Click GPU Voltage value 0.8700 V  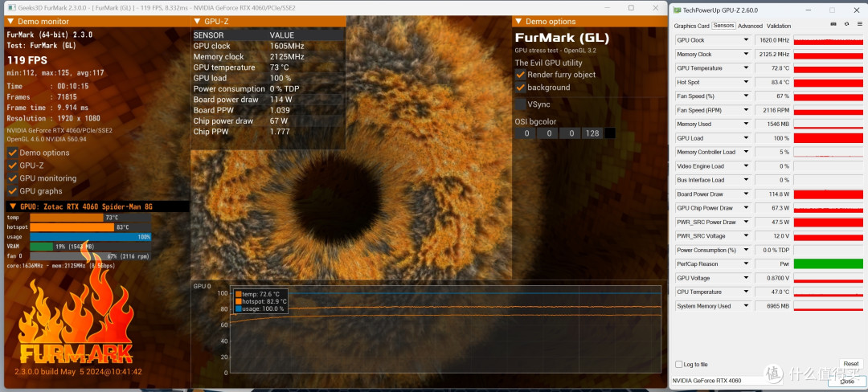[773, 278]
